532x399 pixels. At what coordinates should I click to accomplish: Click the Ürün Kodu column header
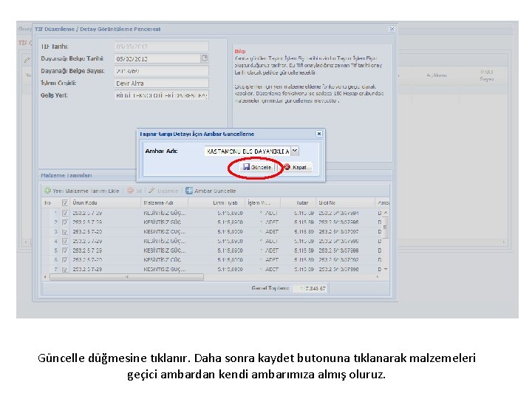105,202
